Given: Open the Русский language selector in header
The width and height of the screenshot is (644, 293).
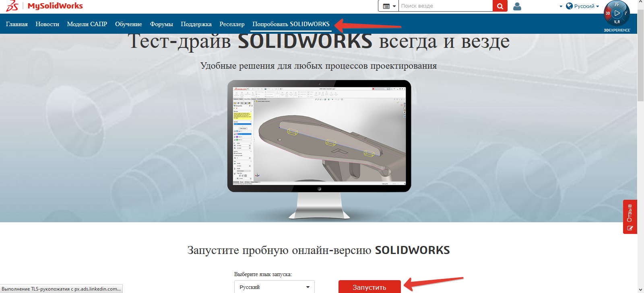Looking at the screenshot, I should coord(586,6).
